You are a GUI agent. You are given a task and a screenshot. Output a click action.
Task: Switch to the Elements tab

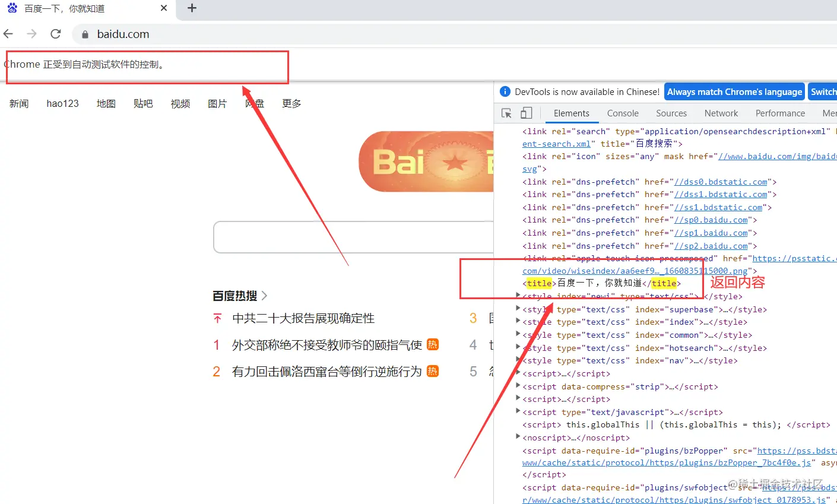tap(571, 113)
